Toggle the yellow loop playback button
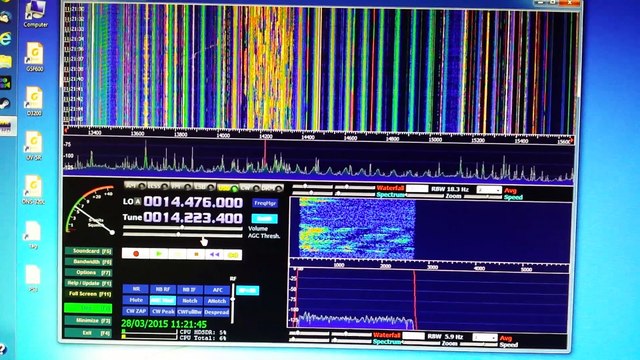Image resolution: width=640 pixels, height=360 pixels. (x=233, y=255)
